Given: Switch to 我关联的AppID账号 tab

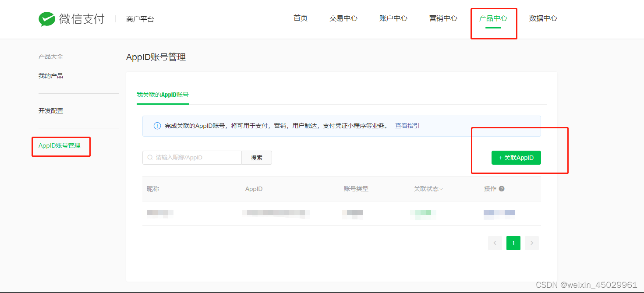Looking at the screenshot, I should [163, 95].
